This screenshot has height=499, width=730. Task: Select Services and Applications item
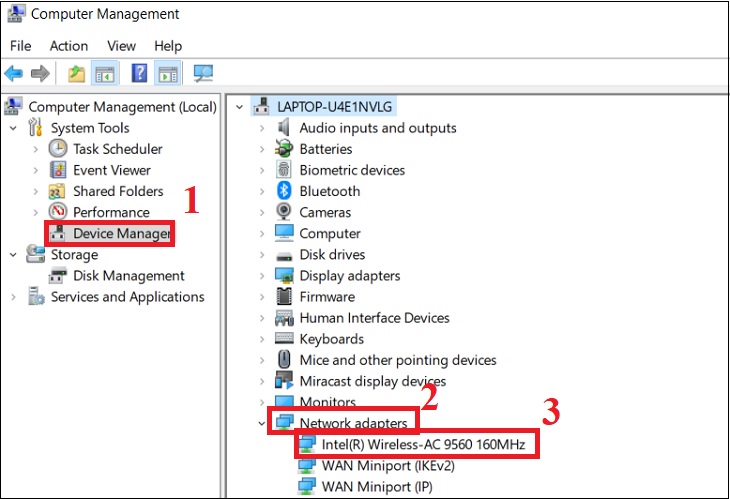[128, 297]
